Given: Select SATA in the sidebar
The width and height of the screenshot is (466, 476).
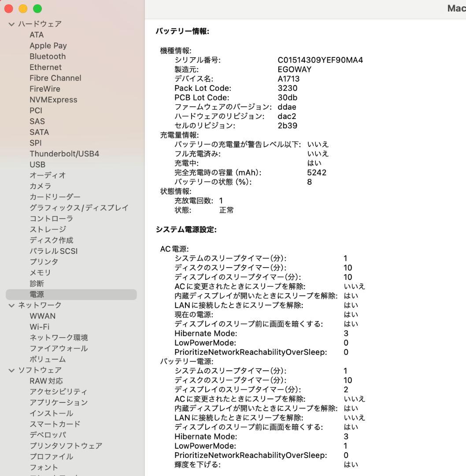Looking at the screenshot, I should point(39,132).
